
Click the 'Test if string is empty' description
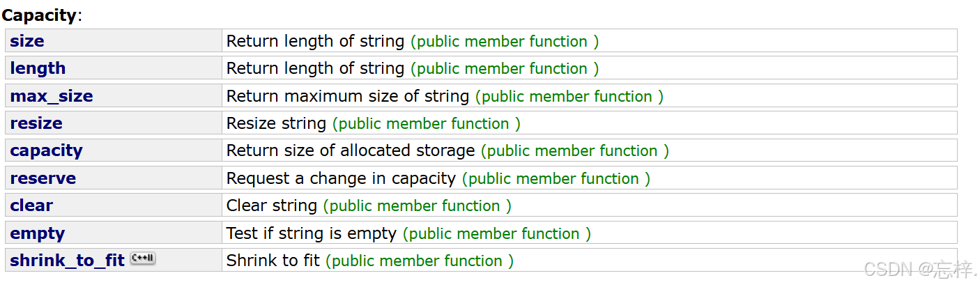(x=312, y=233)
